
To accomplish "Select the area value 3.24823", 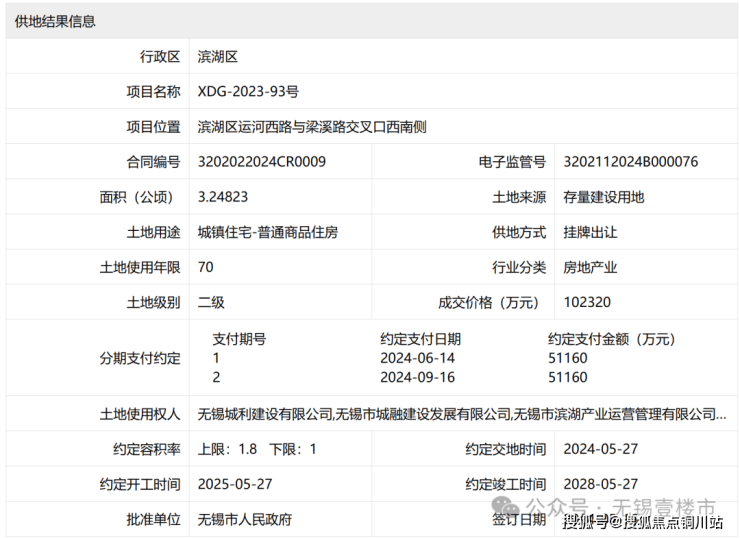I will click(223, 197).
